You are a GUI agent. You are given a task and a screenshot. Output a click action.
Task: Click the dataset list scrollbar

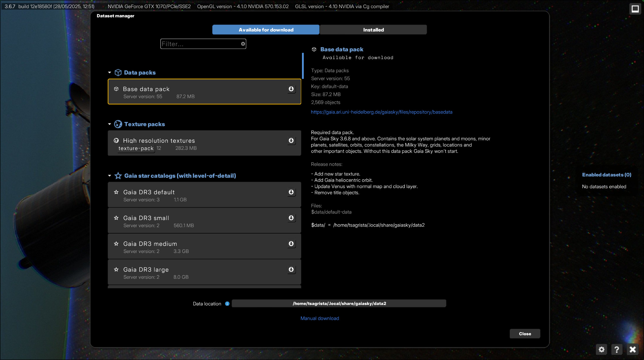(x=303, y=66)
